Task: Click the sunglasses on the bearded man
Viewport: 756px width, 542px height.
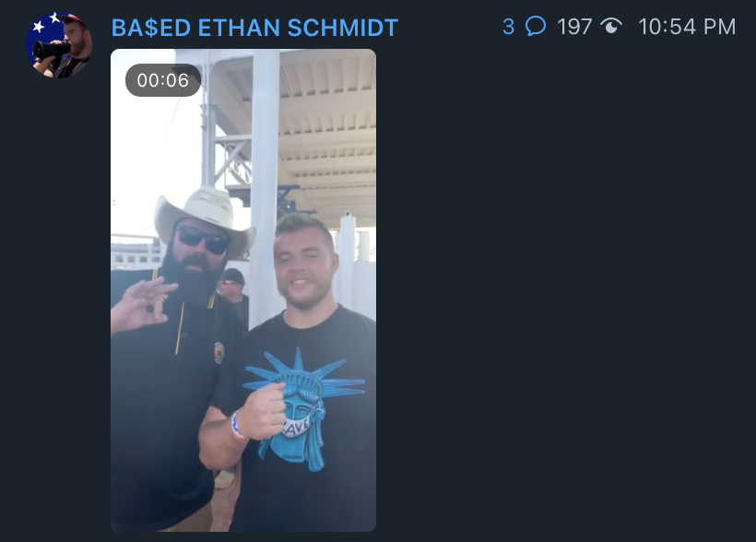Action: click(x=203, y=239)
